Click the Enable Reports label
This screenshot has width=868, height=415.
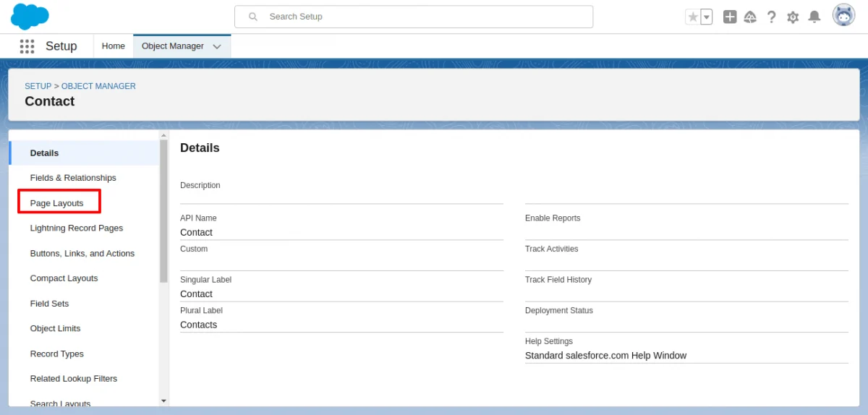(553, 218)
